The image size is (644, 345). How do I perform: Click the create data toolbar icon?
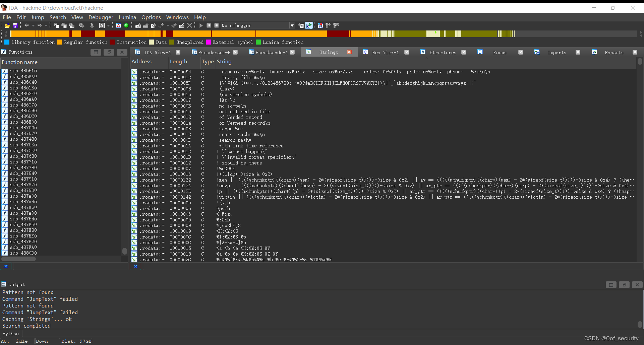[146, 25]
